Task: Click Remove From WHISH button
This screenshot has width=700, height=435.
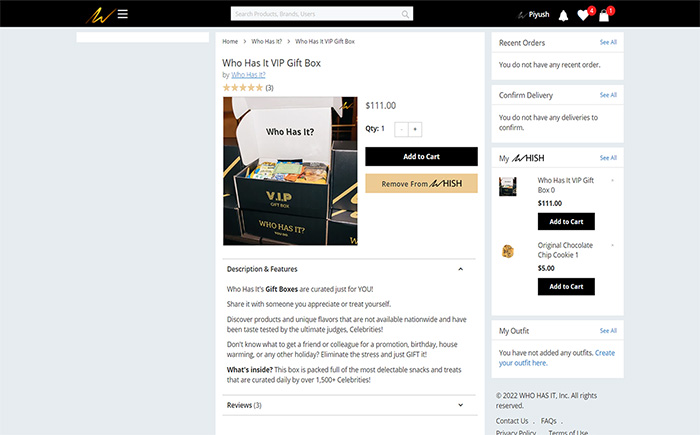Action: click(x=421, y=184)
